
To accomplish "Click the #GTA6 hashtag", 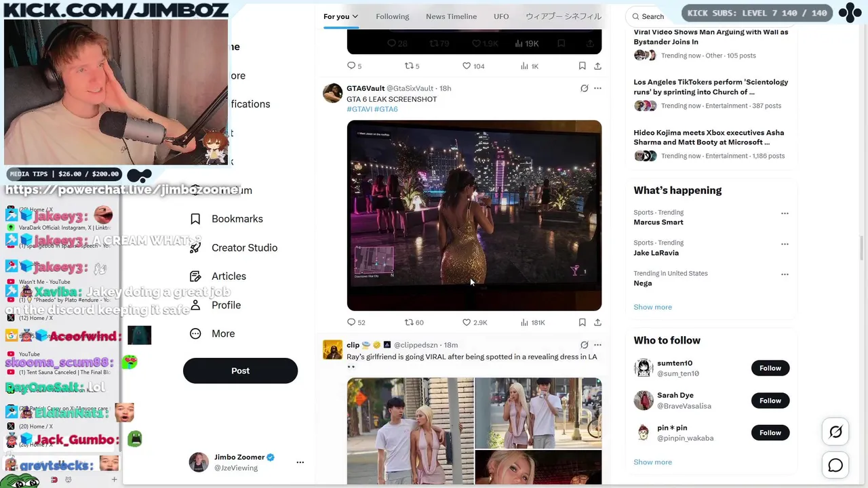I will tap(386, 109).
